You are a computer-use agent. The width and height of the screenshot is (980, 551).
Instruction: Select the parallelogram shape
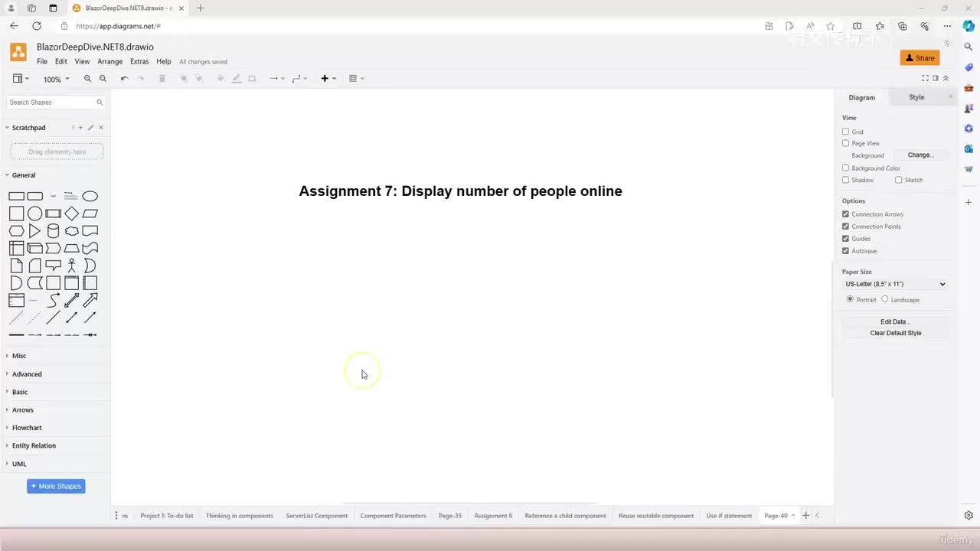click(90, 214)
